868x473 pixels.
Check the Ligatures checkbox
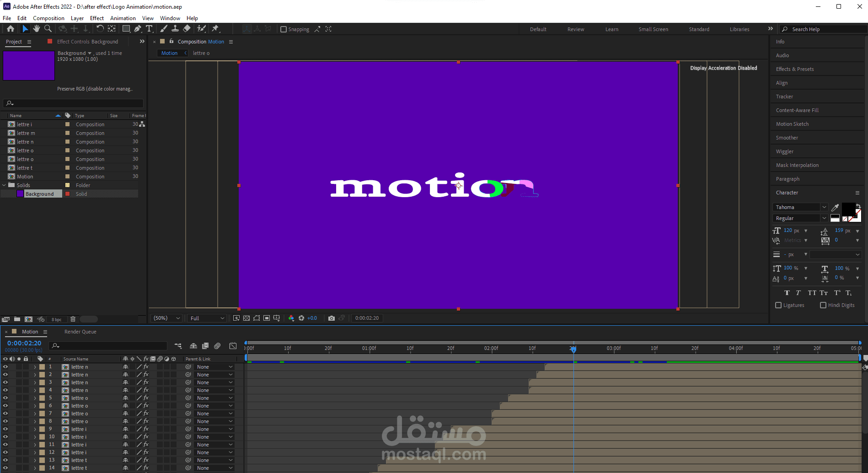(x=778, y=305)
